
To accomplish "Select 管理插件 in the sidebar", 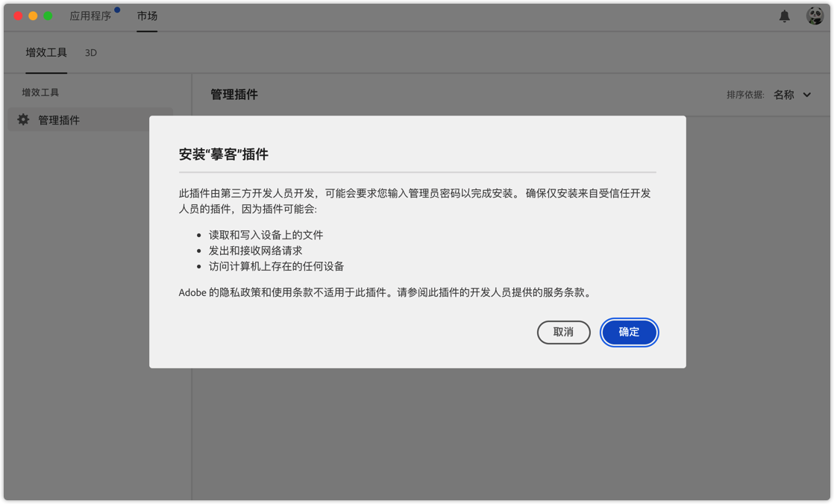I will [59, 120].
